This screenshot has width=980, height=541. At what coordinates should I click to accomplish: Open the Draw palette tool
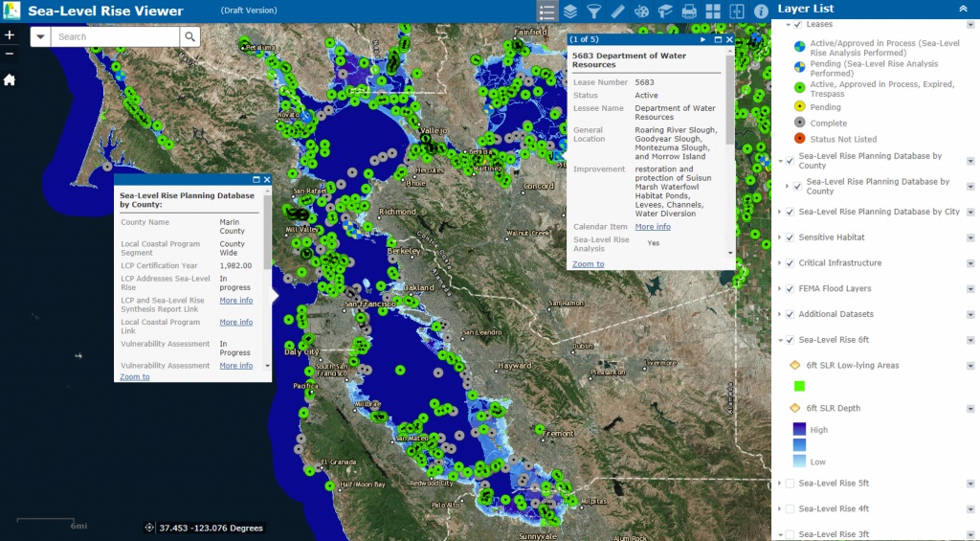pyautogui.click(x=641, y=11)
